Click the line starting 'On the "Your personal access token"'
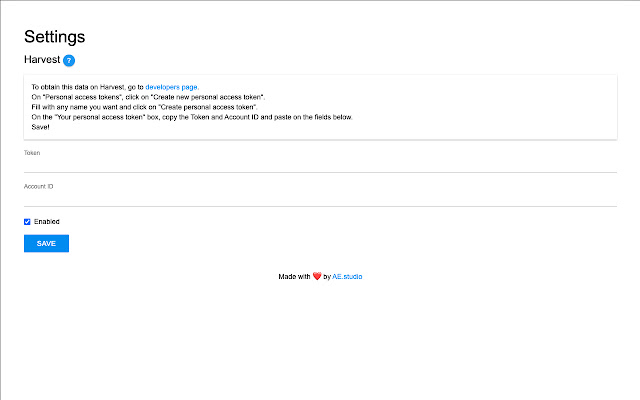640x400 pixels. coord(192,117)
